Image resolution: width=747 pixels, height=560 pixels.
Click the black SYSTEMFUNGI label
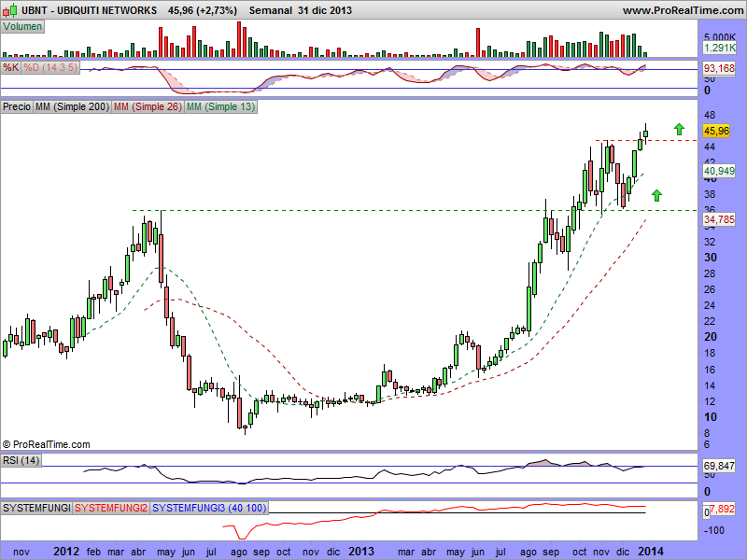[36, 508]
